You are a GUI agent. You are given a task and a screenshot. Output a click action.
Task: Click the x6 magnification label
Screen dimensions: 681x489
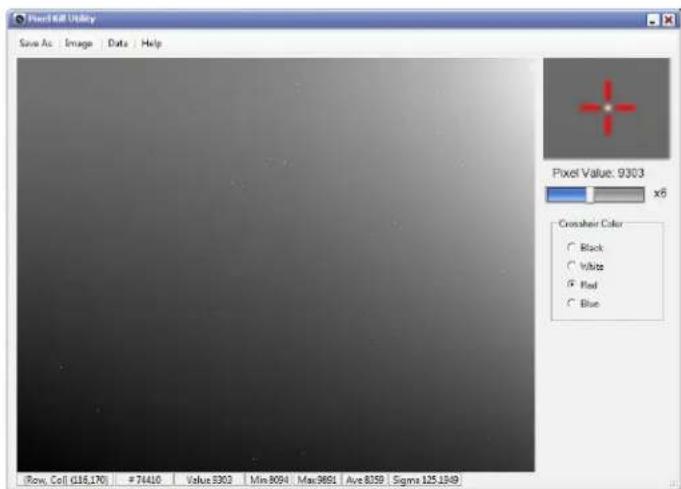point(660,193)
